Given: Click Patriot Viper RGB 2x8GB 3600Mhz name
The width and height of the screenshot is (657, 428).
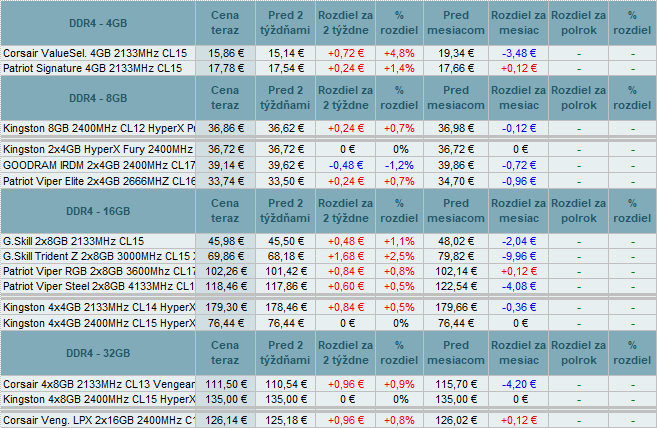Looking at the screenshot, I should (99, 271).
